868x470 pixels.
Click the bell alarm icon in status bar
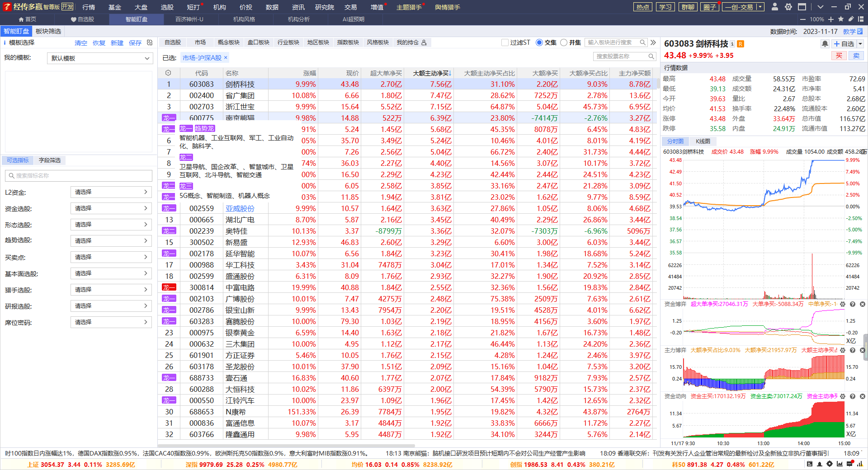tap(820, 464)
